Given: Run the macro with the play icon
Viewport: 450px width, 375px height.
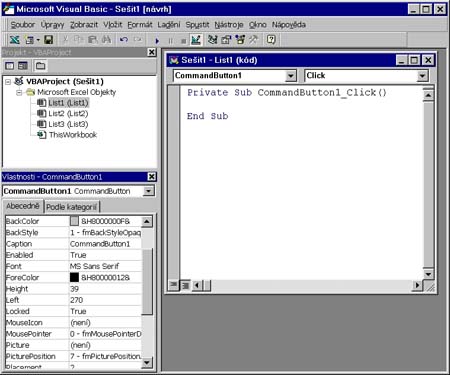Looking at the screenshot, I should click(157, 41).
